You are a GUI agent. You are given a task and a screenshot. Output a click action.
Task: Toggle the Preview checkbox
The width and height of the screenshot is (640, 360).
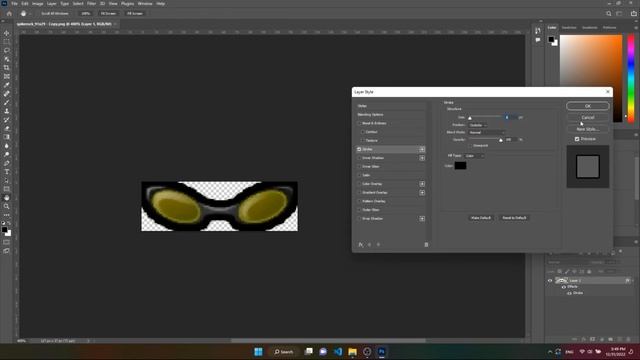click(x=577, y=139)
